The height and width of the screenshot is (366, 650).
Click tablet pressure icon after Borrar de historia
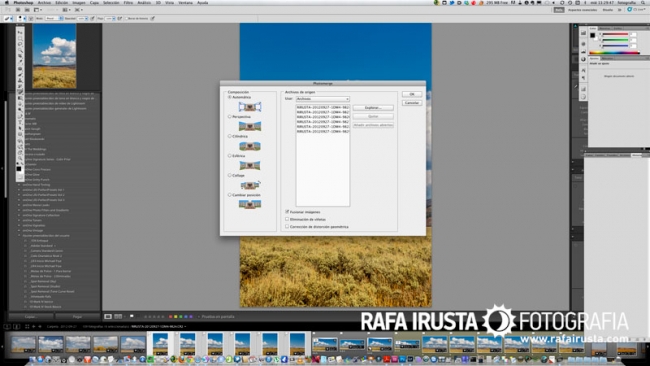[x=153, y=18]
